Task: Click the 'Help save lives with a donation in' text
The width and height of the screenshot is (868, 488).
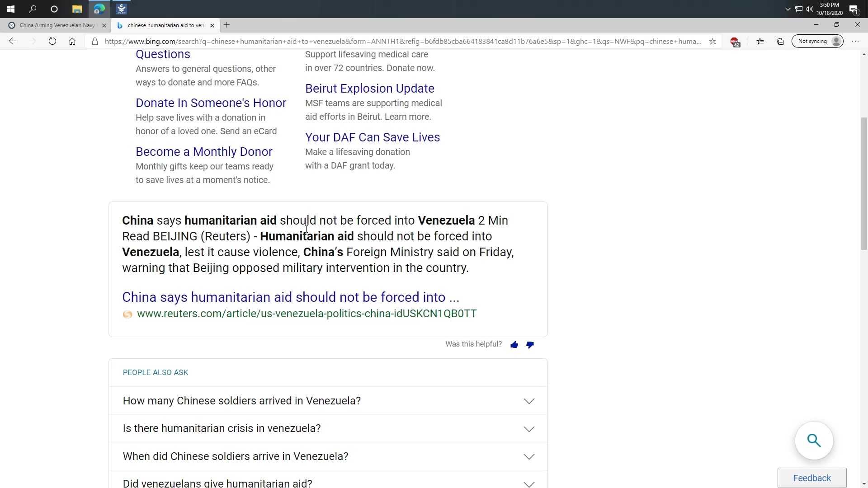Action: [200, 118]
